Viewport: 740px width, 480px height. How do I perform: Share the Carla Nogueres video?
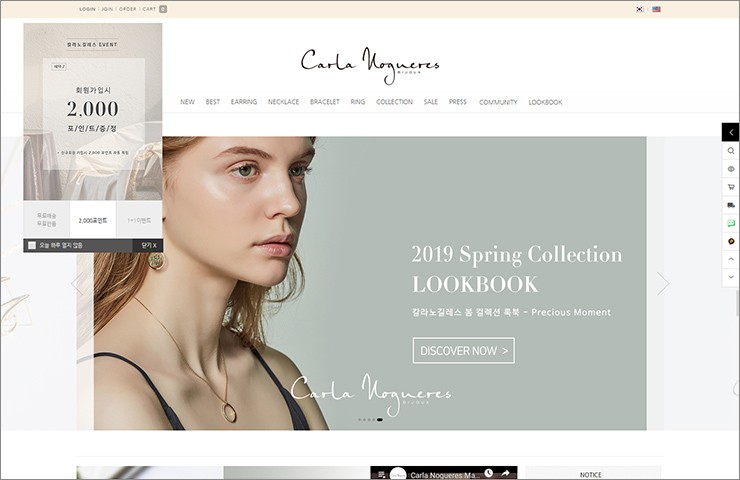pos(505,473)
